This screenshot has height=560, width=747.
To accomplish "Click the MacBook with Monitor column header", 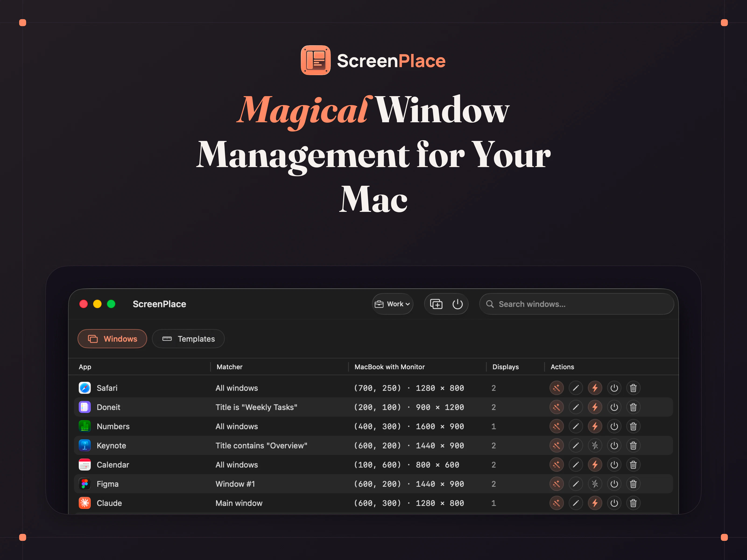I will coord(390,367).
